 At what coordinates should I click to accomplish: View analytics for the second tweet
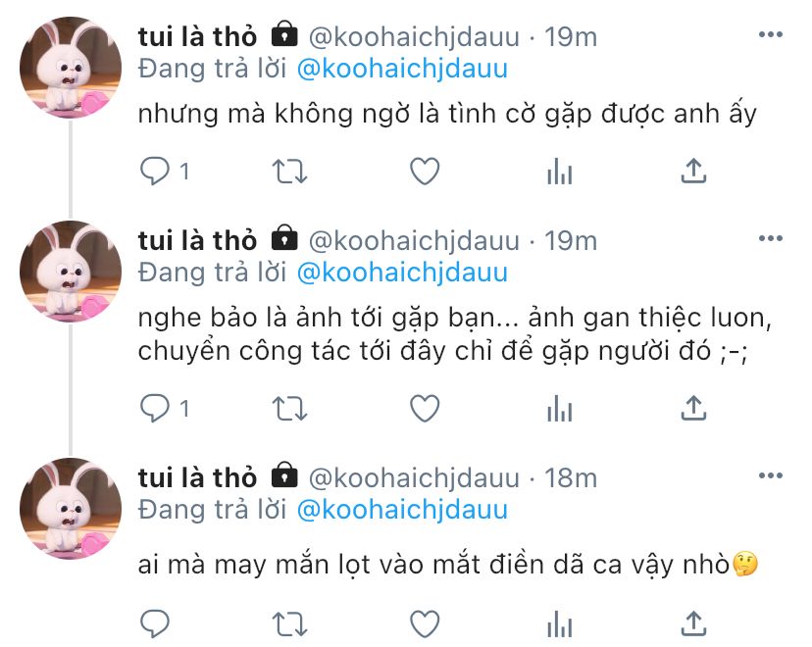pyautogui.click(x=559, y=410)
